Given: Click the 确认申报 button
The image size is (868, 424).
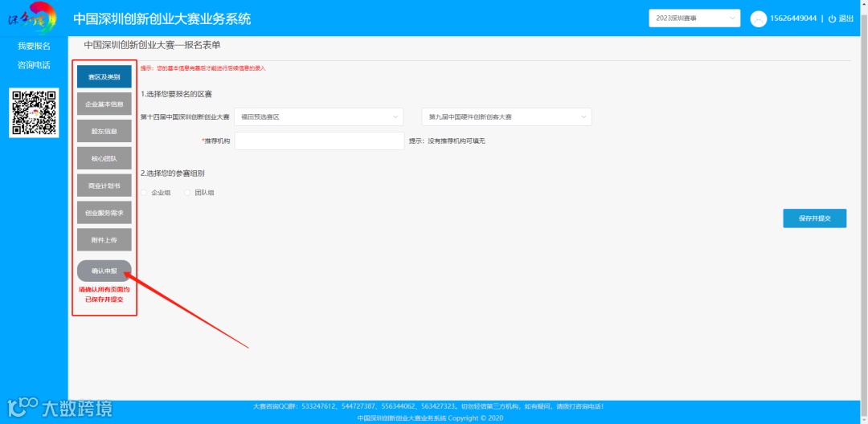Looking at the screenshot, I should (x=104, y=271).
